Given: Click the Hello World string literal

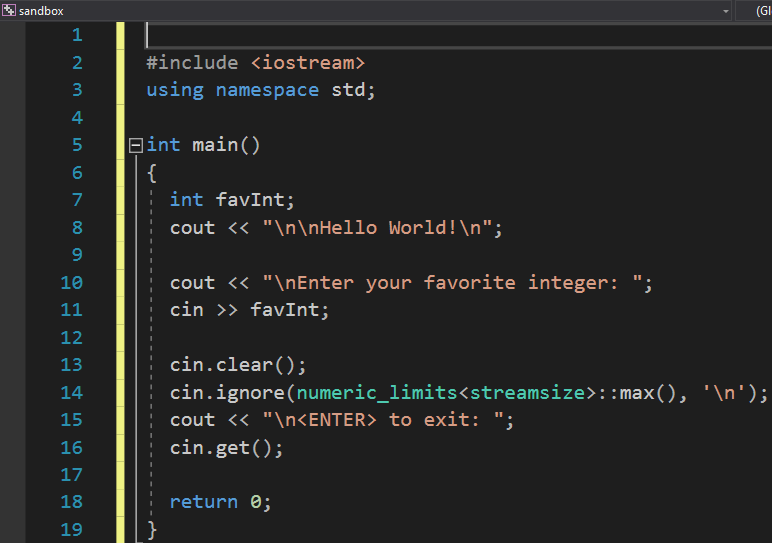Looking at the screenshot, I should [382, 228].
